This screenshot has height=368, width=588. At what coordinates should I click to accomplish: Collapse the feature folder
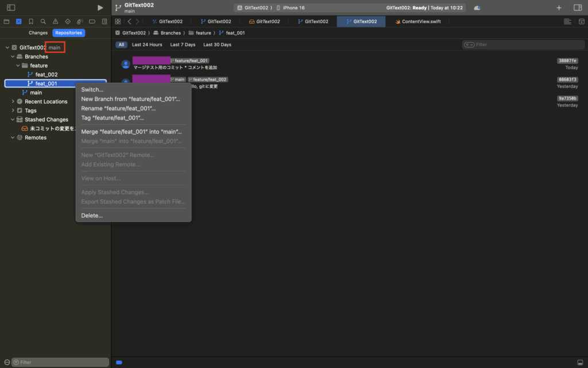(x=18, y=66)
